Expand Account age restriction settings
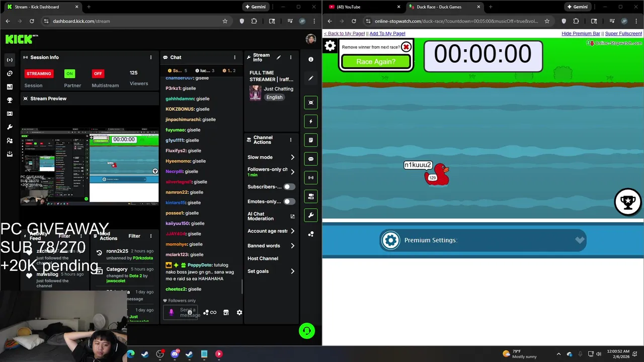Image resolution: width=644 pixels, height=362 pixels. click(x=292, y=231)
